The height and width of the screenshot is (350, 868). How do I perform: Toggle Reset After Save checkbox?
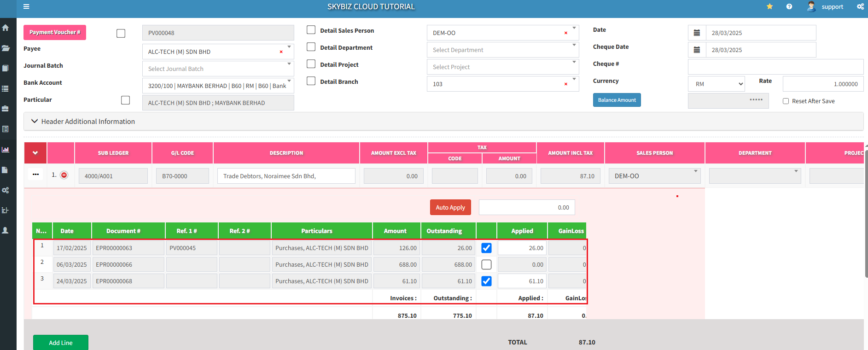point(786,101)
